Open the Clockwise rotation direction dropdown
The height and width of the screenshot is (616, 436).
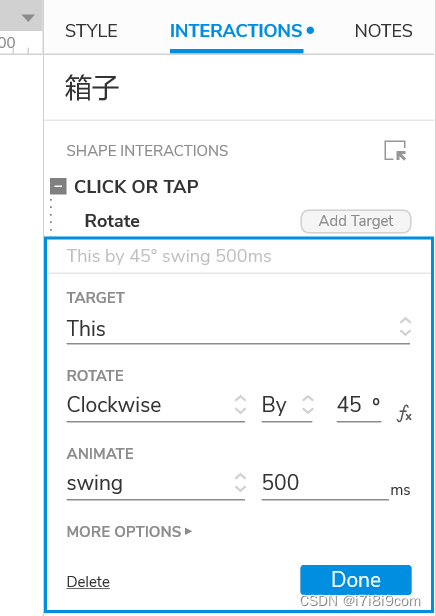(x=156, y=405)
